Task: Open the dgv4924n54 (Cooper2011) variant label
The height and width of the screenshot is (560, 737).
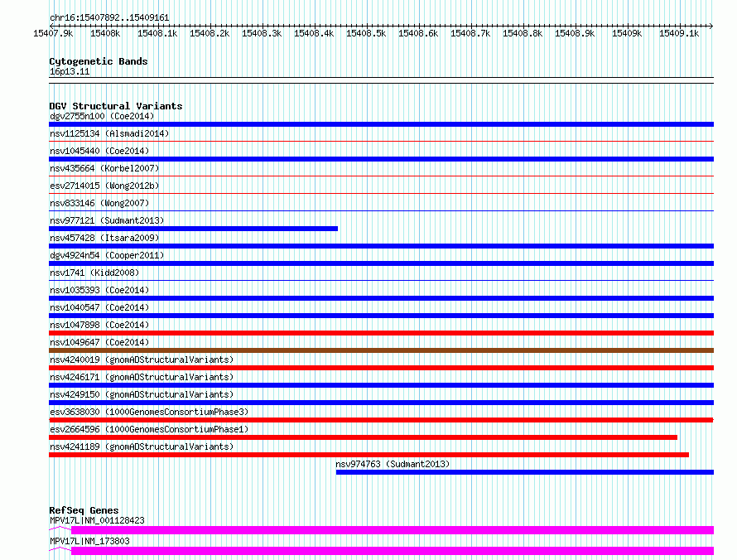Action: click(107, 255)
